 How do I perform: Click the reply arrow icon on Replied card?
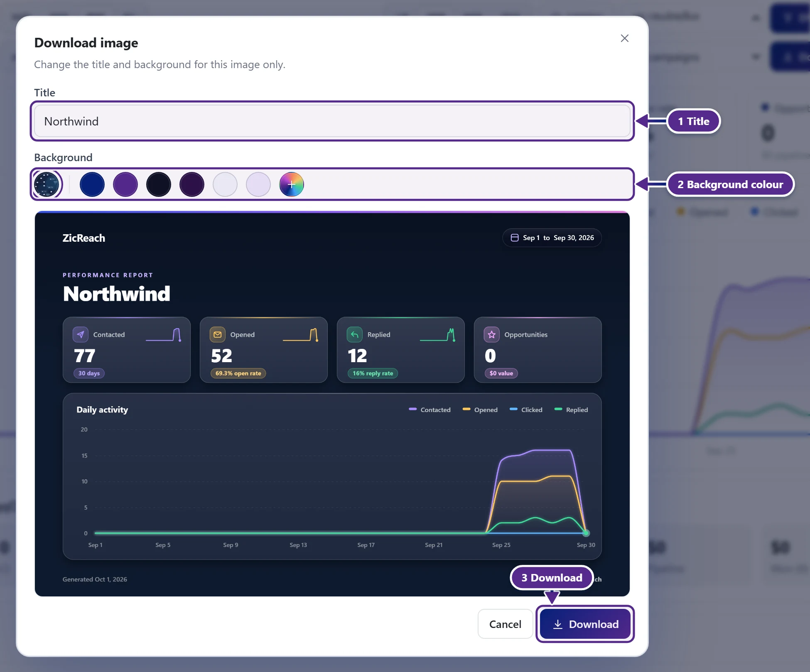[355, 334]
